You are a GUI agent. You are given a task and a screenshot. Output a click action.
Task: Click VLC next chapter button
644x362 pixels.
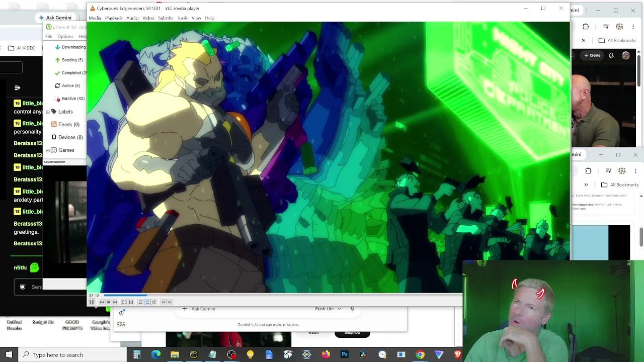pyautogui.click(x=170, y=302)
